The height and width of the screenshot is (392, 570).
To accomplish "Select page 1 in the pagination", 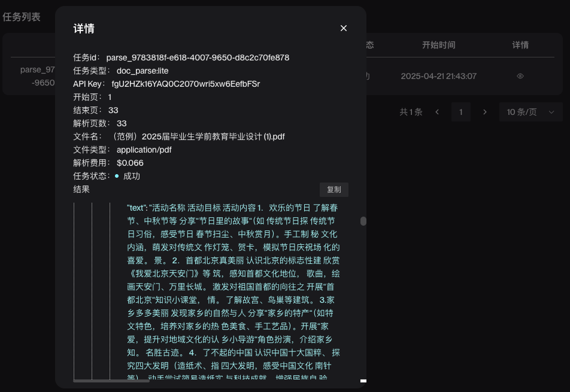I will click(460, 112).
